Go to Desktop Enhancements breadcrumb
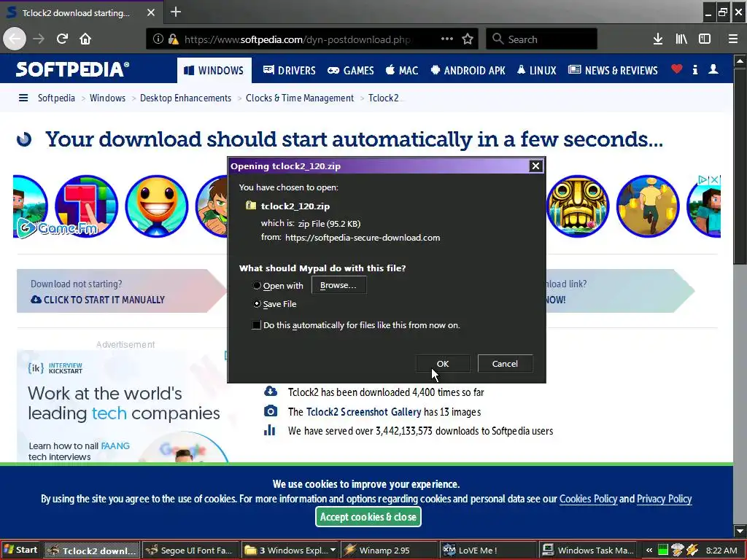Screen dimensions: 747x560 pos(185,98)
